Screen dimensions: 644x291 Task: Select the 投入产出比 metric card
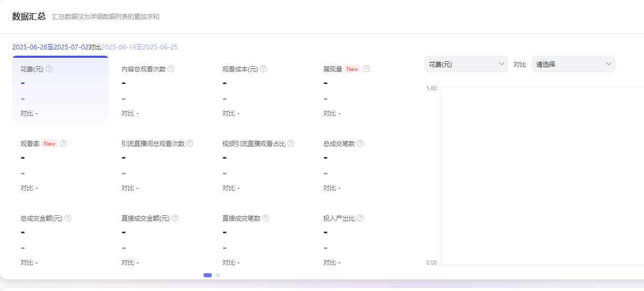(363, 240)
